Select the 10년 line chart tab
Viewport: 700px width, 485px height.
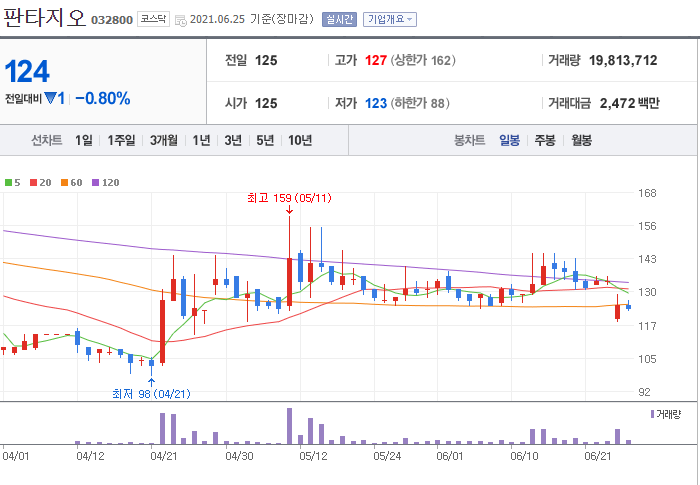tap(300, 140)
